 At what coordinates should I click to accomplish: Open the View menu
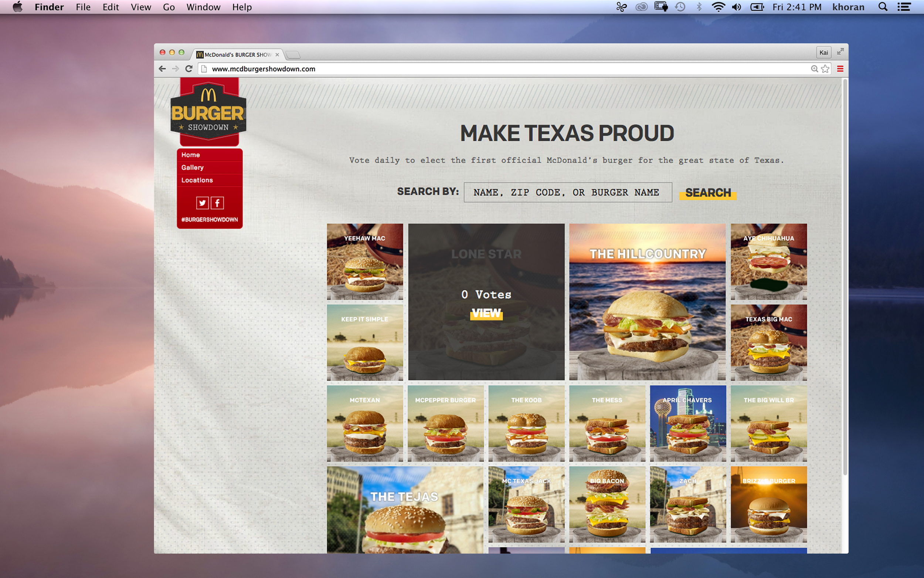click(141, 7)
